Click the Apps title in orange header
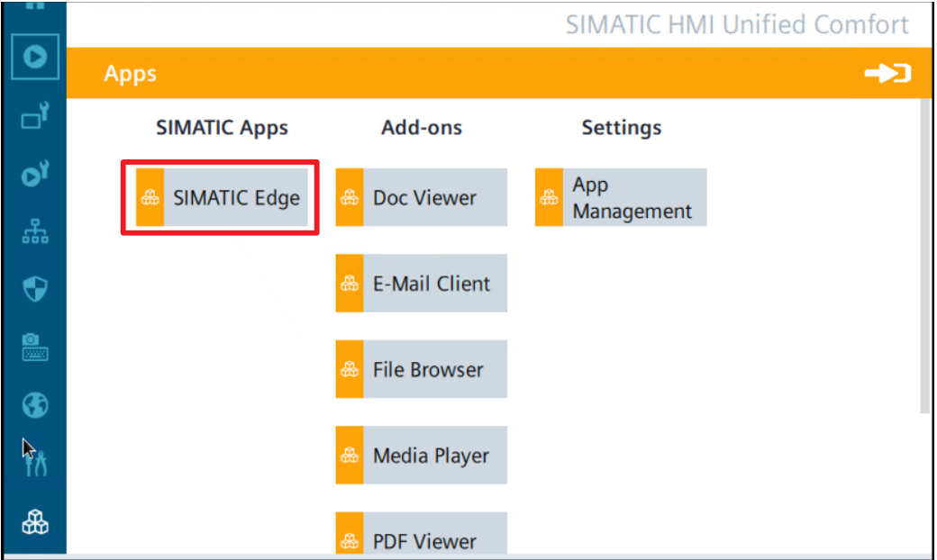This screenshot has width=937, height=560. [131, 74]
